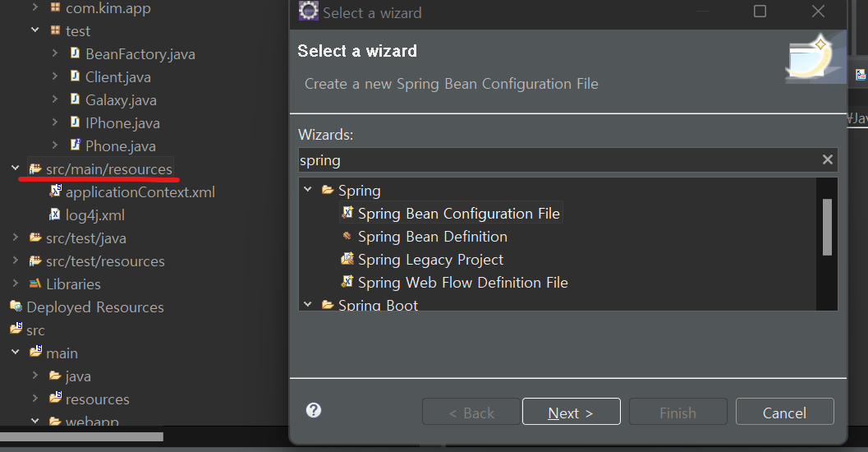Viewport: 868px width, 452px height.
Task: Select Deployed Resources in project explorer
Action: tap(95, 307)
